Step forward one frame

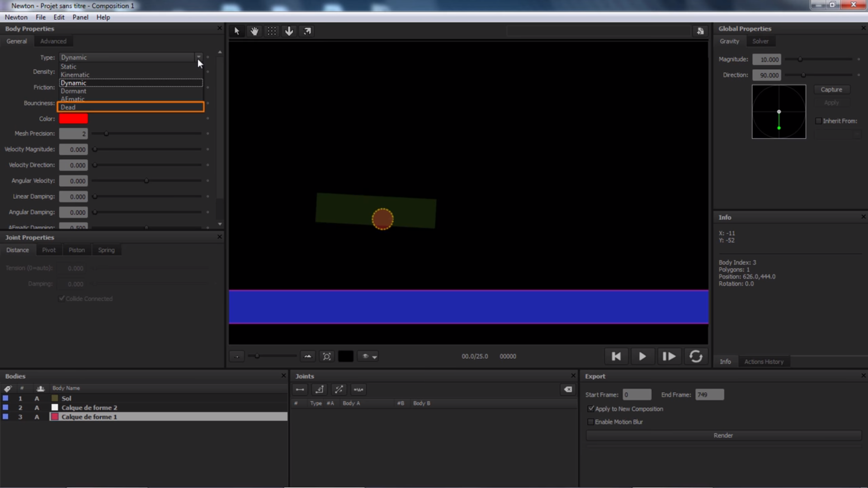[669, 357]
